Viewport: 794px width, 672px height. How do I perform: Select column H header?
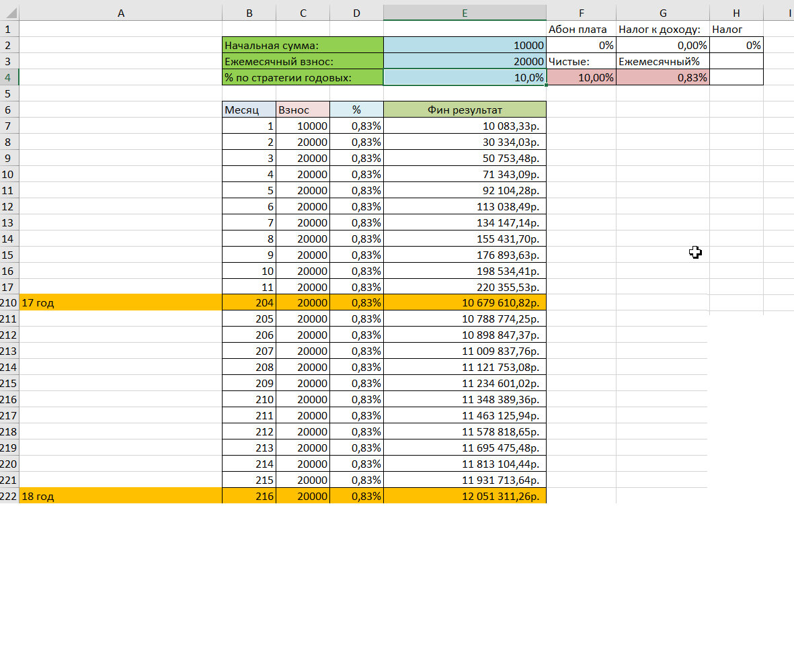point(736,13)
